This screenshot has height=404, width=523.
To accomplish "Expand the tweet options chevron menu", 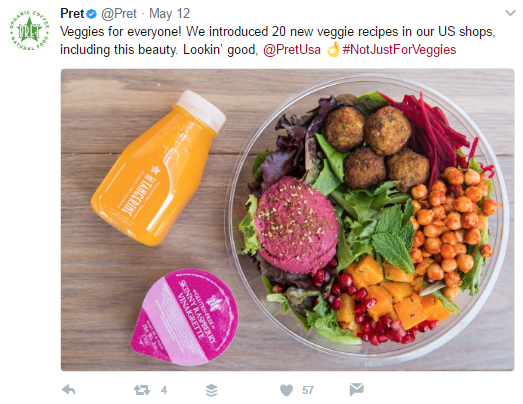I will coord(510,13).
